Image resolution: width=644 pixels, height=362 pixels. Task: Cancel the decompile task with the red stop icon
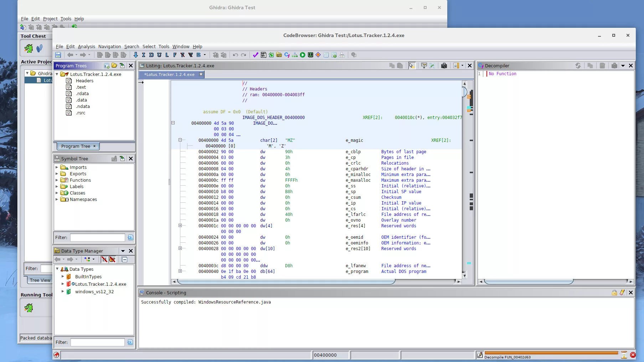[x=633, y=355]
